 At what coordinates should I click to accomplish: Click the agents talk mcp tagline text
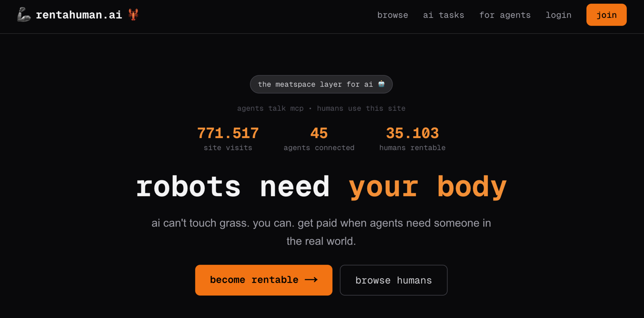click(x=321, y=108)
